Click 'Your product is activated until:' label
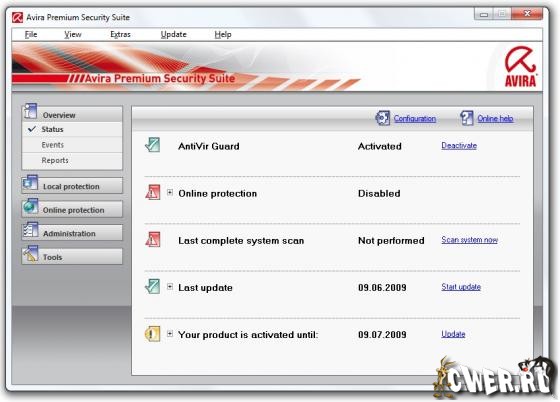The height and width of the screenshot is (402, 560). (248, 335)
